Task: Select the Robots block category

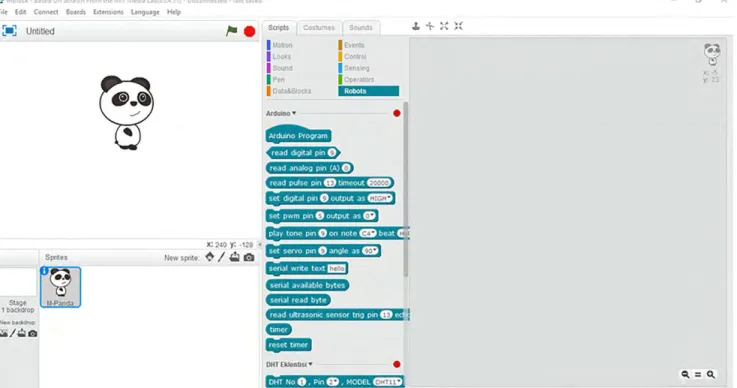Action: click(x=368, y=91)
